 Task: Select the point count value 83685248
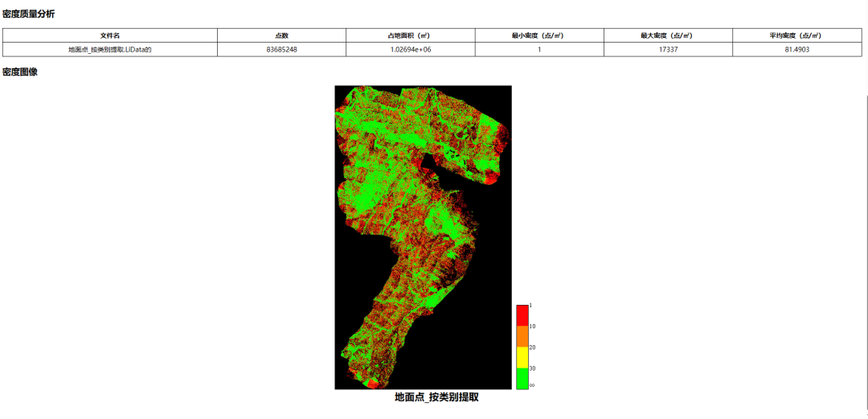[x=281, y=49]
